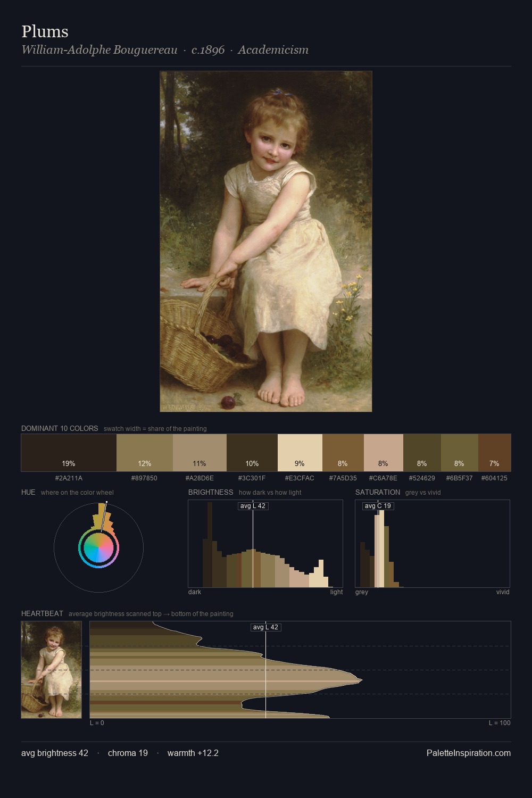Click the 'SATURATION' section heading
This screenshot has height=798, width=532.
[x=378, y=492]
